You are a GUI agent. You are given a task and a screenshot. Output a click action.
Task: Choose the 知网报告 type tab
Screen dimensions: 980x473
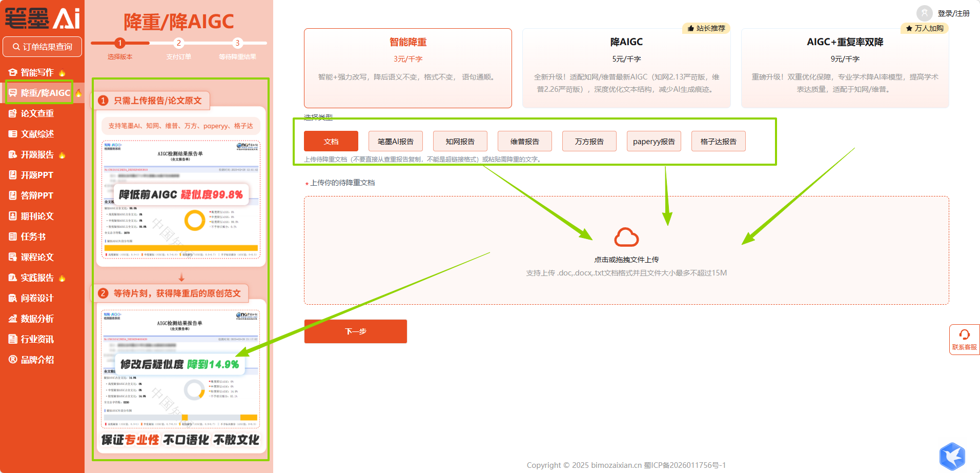460,141
